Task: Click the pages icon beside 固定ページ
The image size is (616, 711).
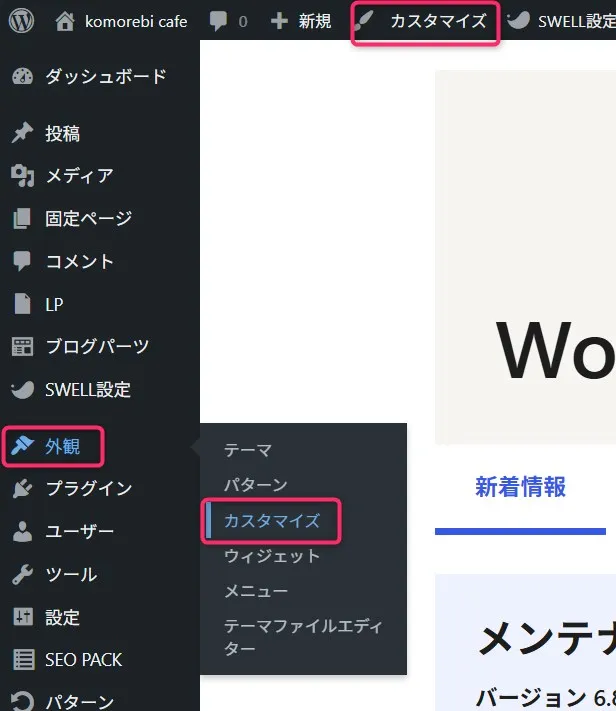Action: click(22, 219)
